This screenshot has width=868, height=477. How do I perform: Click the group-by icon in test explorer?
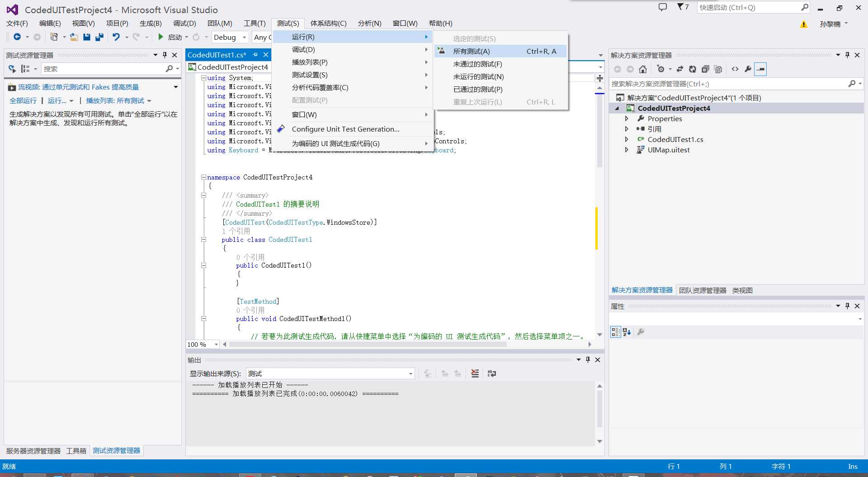tap(25, 69)
